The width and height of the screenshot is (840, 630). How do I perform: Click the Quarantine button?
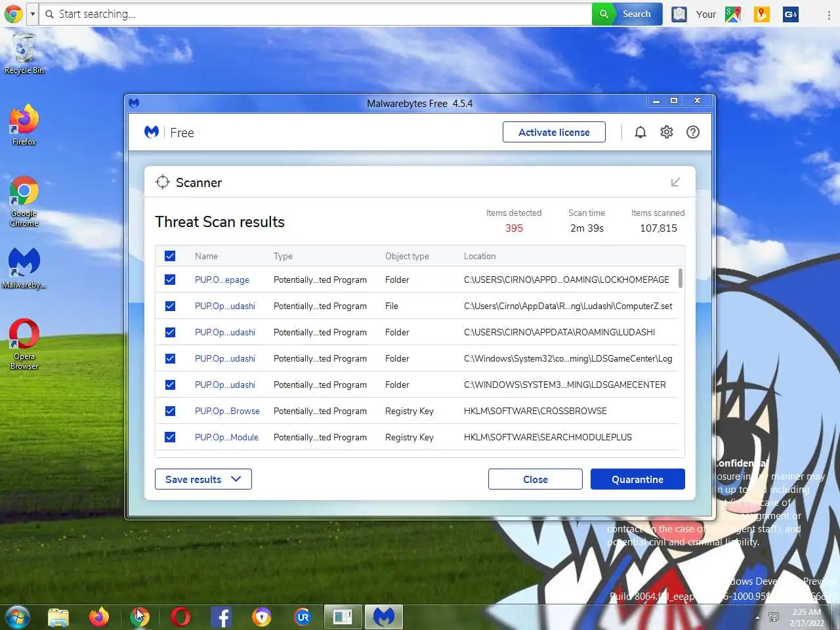(638, 479)
